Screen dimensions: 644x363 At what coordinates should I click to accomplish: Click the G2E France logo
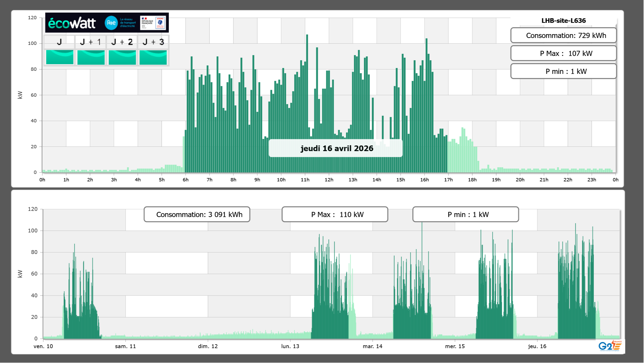tap(610, 346)
